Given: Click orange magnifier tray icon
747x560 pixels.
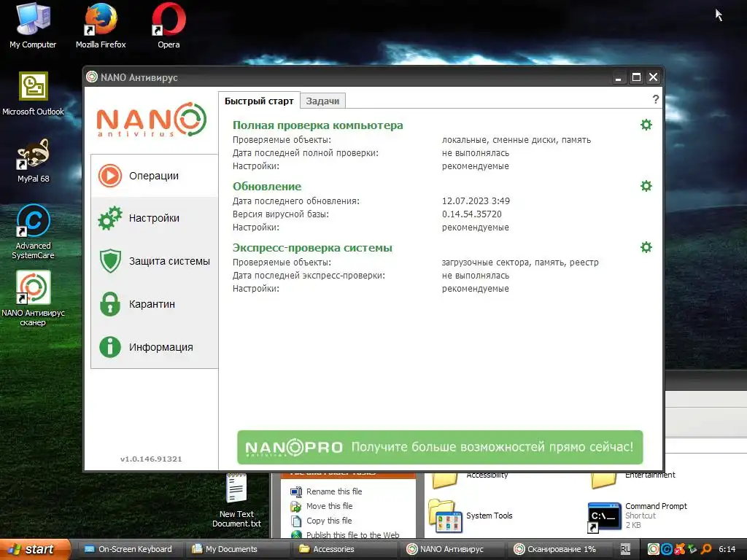Looking at the screenshot, I should [x=706, y=549].
